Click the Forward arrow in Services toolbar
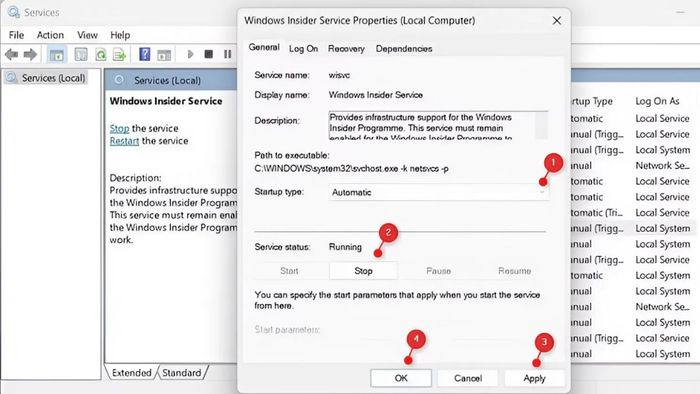The height and width of the screenshot is (394, 700). coord(30,54)
